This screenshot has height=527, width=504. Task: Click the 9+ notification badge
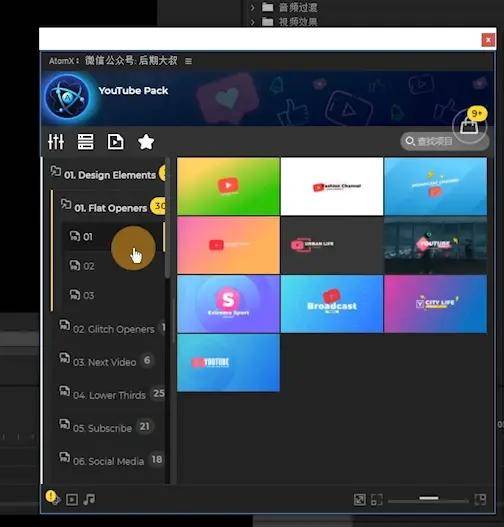pos(477,114)
